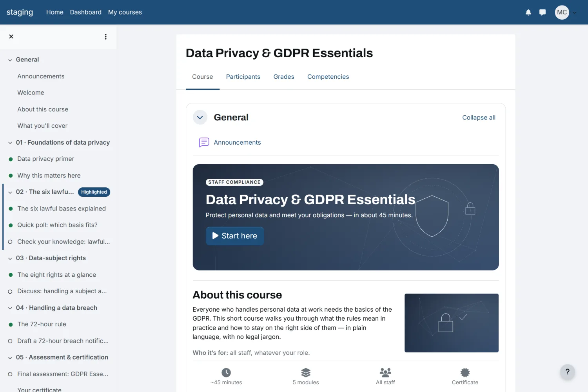Expand the user menu dropdown arrow

click(574, 13)
